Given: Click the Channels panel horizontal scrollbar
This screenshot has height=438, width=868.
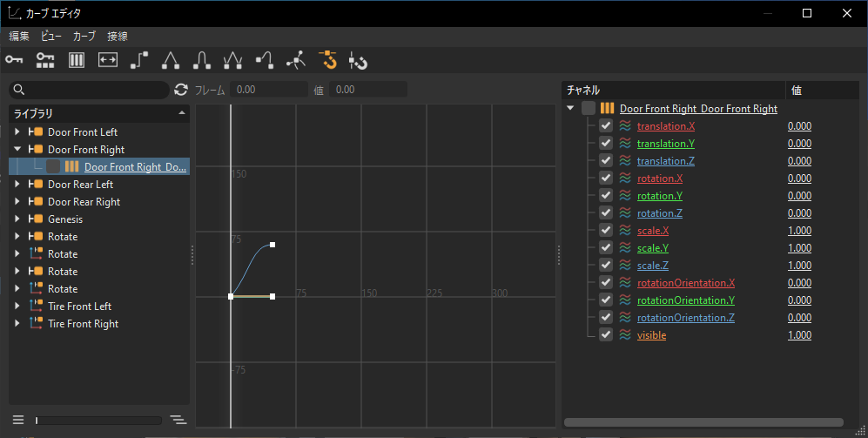Looking at the screenshot, I should tap(703, 422).
